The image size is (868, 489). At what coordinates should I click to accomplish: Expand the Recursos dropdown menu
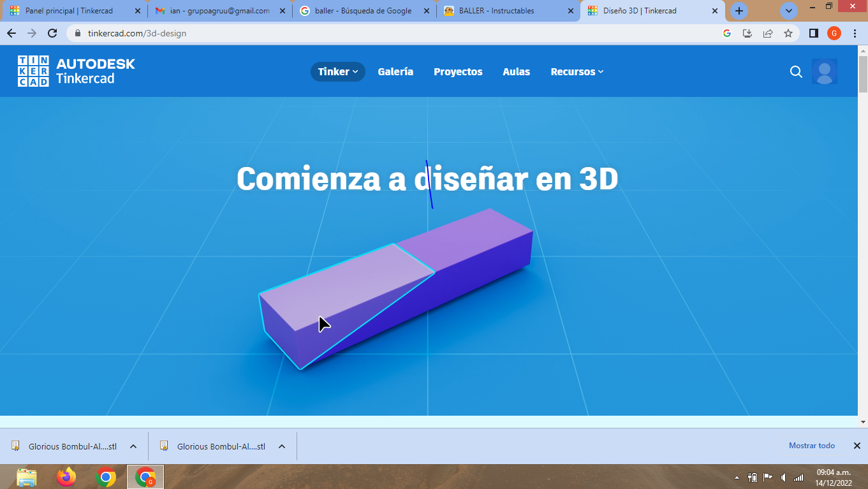point(577,72)
